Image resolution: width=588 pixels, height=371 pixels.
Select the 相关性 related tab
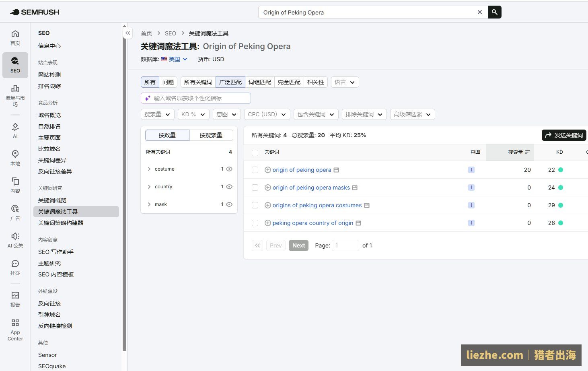(316, 82)
